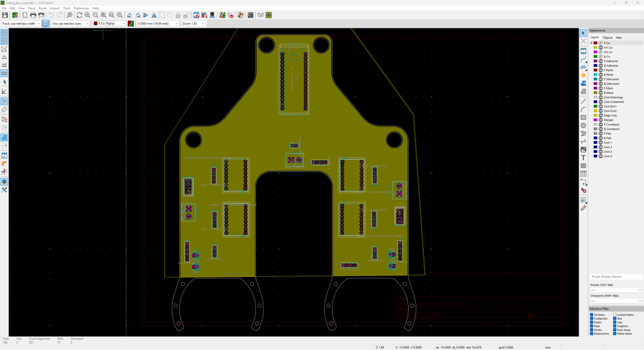The height and width of the screenshot is (350, 644).
Task: Select the Add text tool
Action: (583, 158)
